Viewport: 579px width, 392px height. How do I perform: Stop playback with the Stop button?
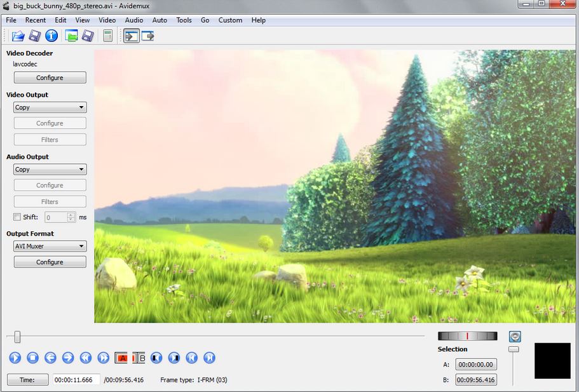(x=33, y=358)
